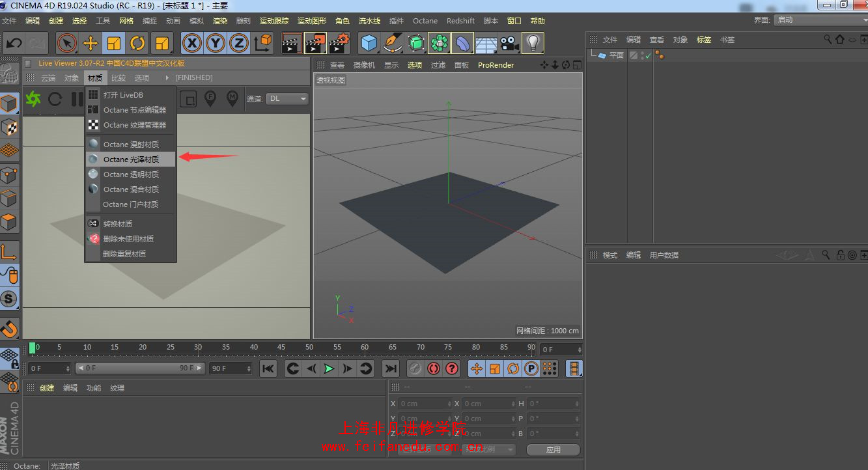
Task: Add a Light object
Action: click(533, 44)
